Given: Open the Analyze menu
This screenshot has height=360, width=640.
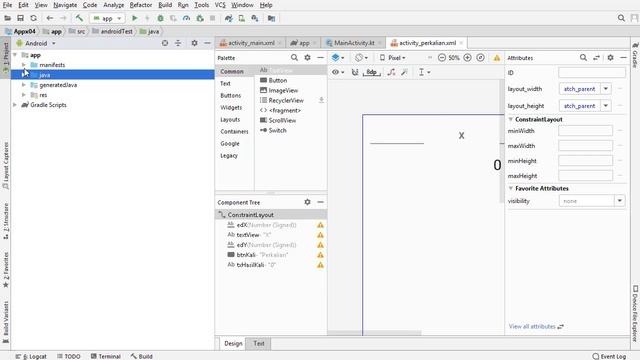Looking at the screenshot, I should (113, 5).
